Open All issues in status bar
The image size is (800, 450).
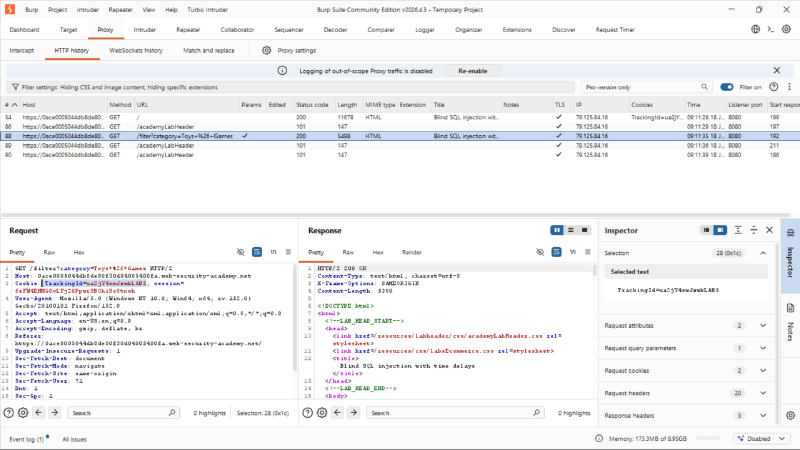click(74, 439)
